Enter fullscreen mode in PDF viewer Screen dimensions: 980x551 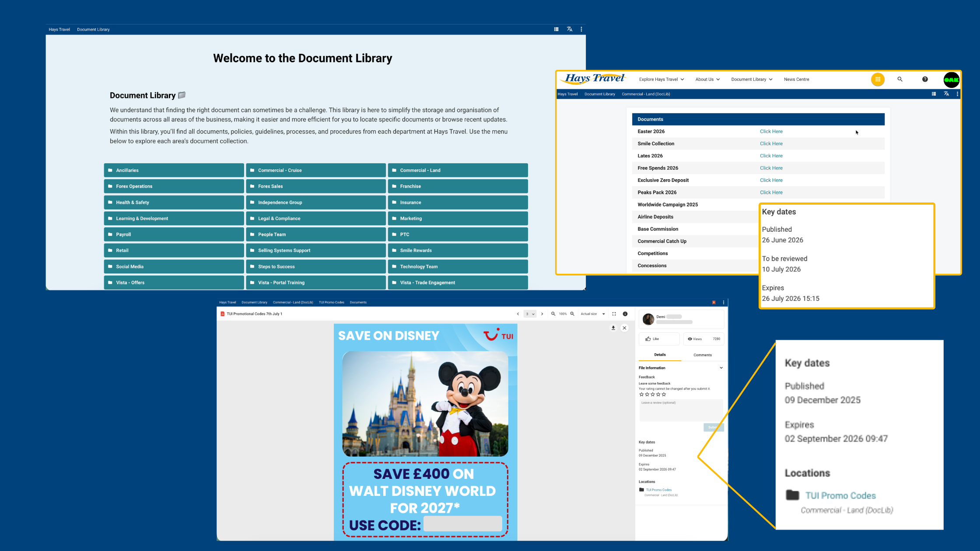tap(614, 314)
